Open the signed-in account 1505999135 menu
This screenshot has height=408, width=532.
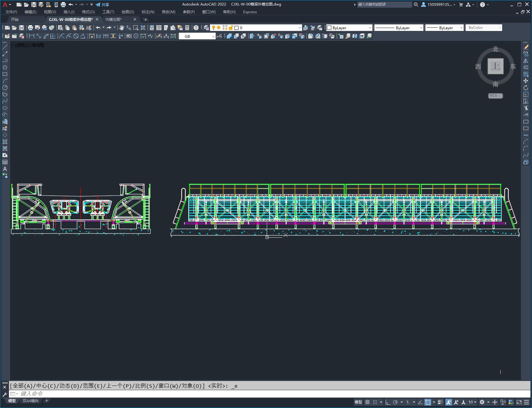pyautogui.click(x=439, y=5)
